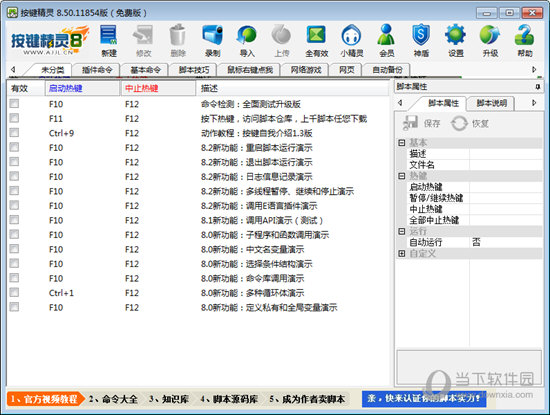Click the 描述 column header

pos(292,88)
